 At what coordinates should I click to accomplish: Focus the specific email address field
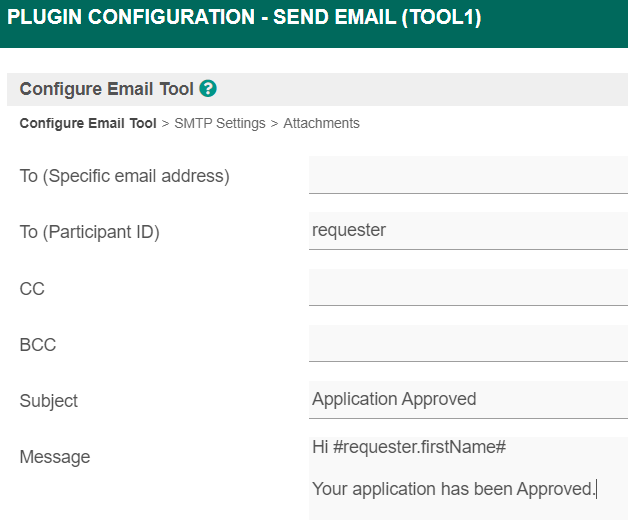[x=468, y=175]
